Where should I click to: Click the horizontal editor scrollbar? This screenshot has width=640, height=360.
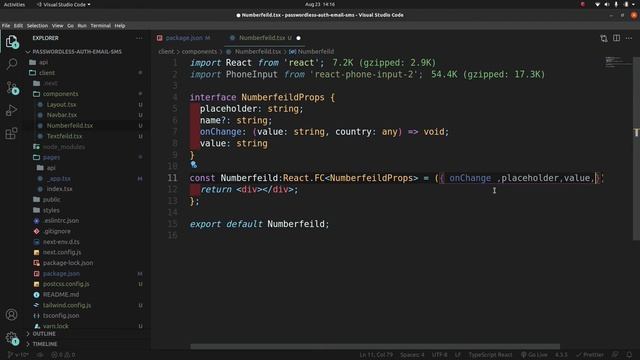375,347
